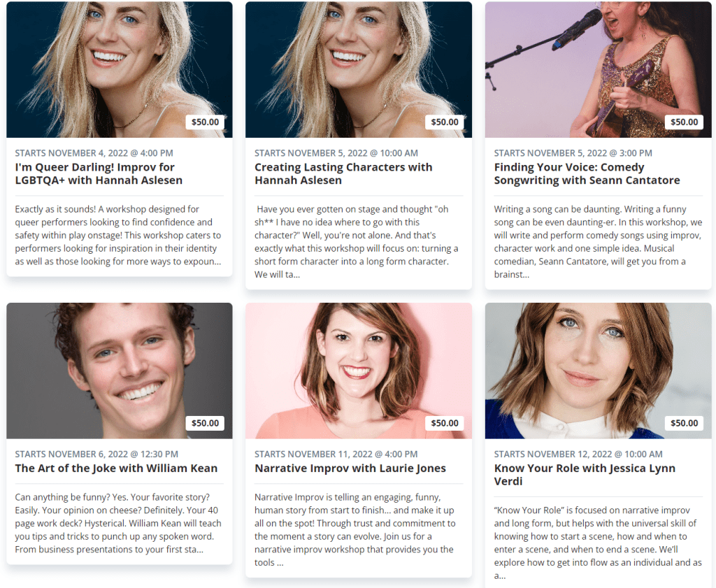Image resolution: width=716 pixels, height=588 pixels.
Task: Click Laurie Jones headshot photo
Action: pyautogui.click(x=359, y=371)
